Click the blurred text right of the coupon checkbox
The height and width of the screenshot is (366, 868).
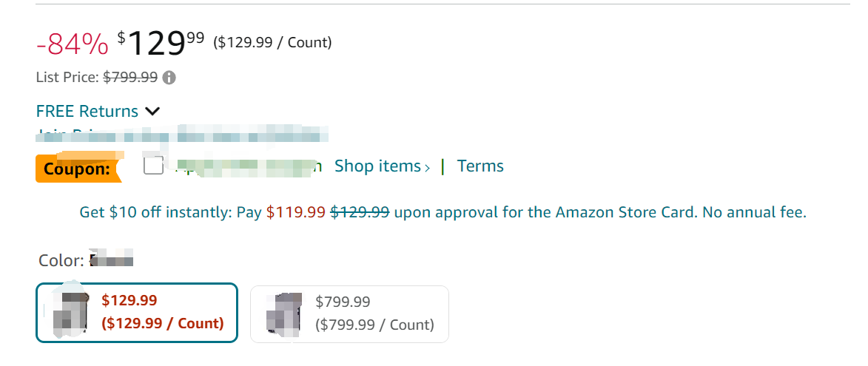click(x=244, y=167)
